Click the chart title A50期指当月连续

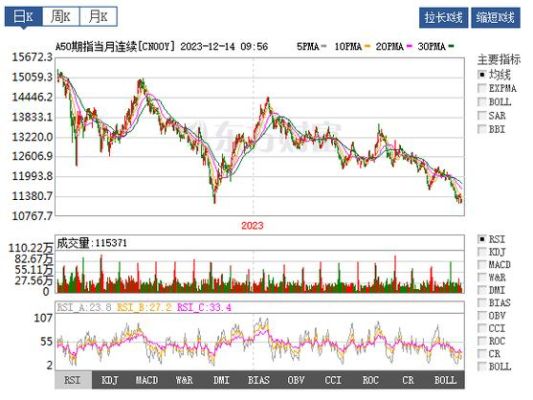(x=96, y=46)
